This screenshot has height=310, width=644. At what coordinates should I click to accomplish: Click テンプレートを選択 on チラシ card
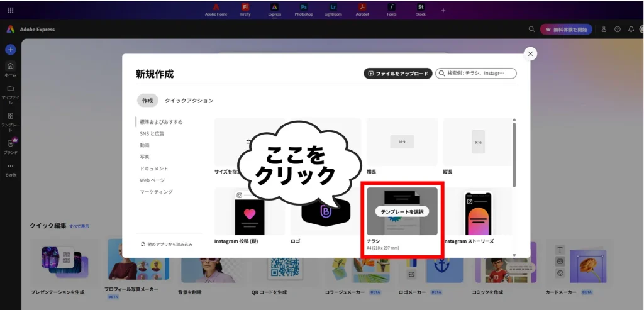(402, 211)
